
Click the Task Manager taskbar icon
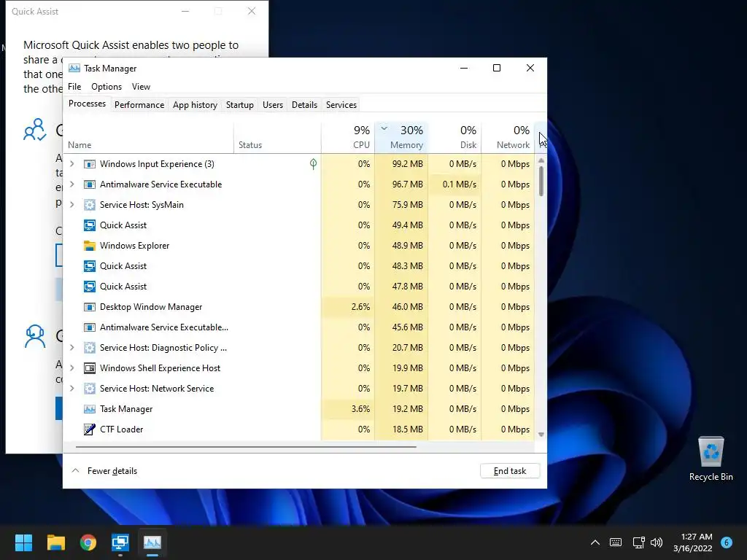(x=152, y=542)
